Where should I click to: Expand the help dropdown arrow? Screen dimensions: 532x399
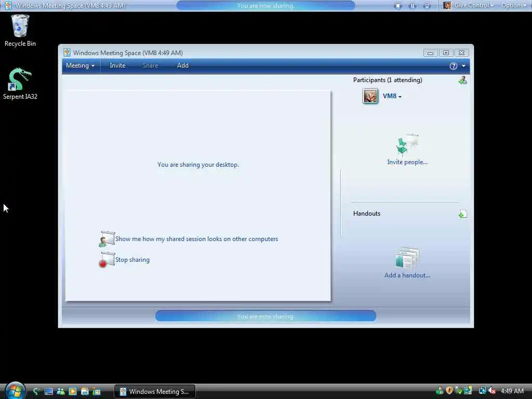(463, 66)
